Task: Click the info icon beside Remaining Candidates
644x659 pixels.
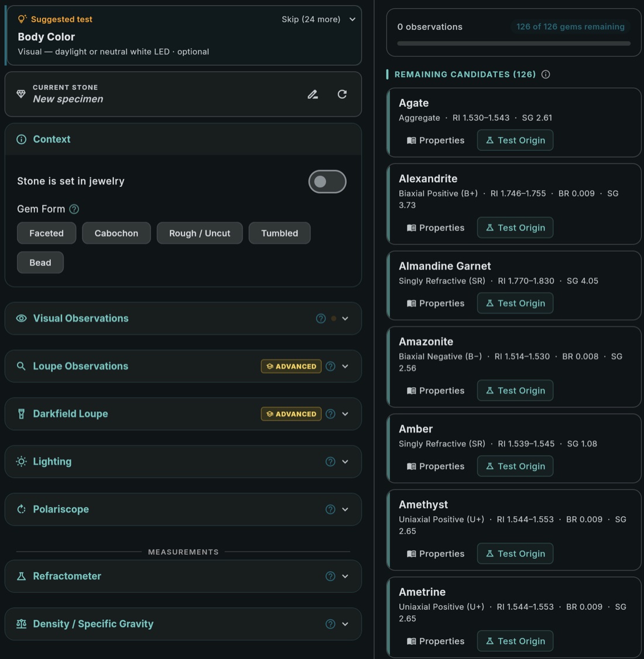Action: click(546, 74)
